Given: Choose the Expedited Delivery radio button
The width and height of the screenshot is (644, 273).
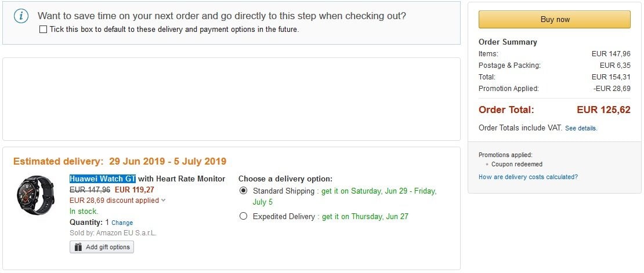Looking at the screenshot, I should tap(243, 216).
